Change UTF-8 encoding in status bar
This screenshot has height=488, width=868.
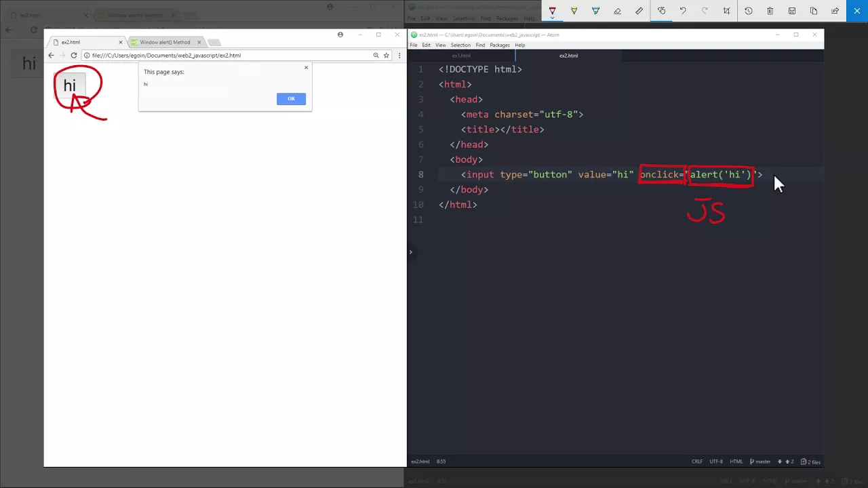tap(716, 462)
